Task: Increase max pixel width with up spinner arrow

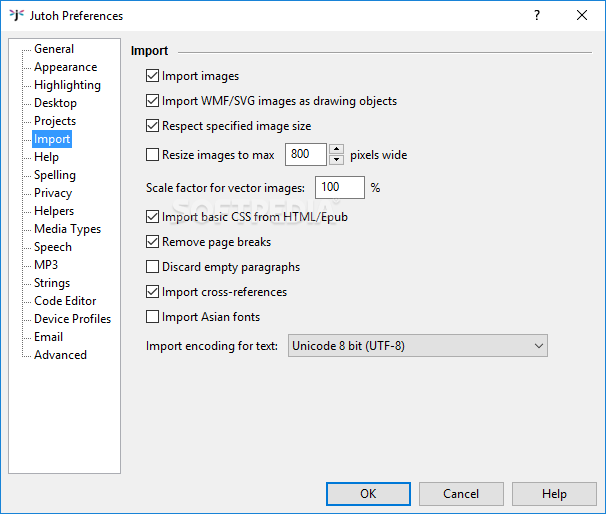Action: click(x=336, y=149)
